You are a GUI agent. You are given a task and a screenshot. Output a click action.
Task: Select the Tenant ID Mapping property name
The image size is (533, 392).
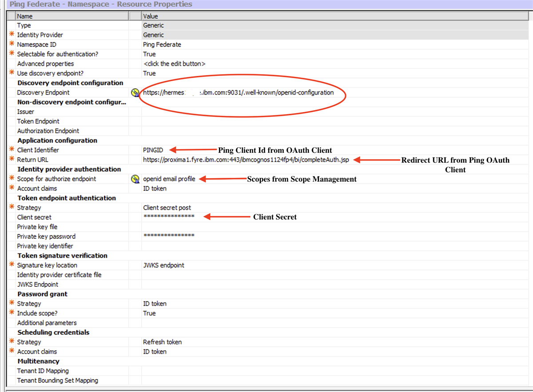point(43,371)
